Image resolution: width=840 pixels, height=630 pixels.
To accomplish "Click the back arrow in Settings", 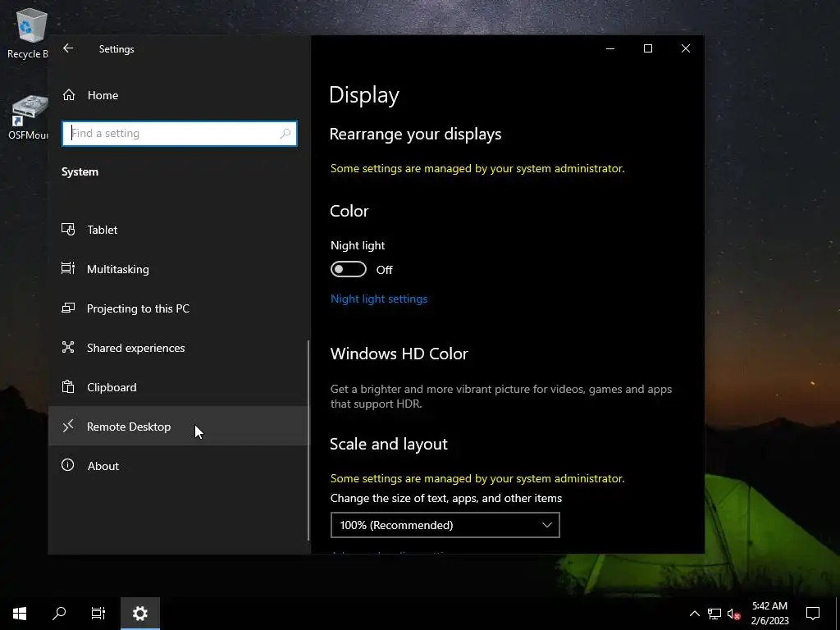I will tap(68, 48).
